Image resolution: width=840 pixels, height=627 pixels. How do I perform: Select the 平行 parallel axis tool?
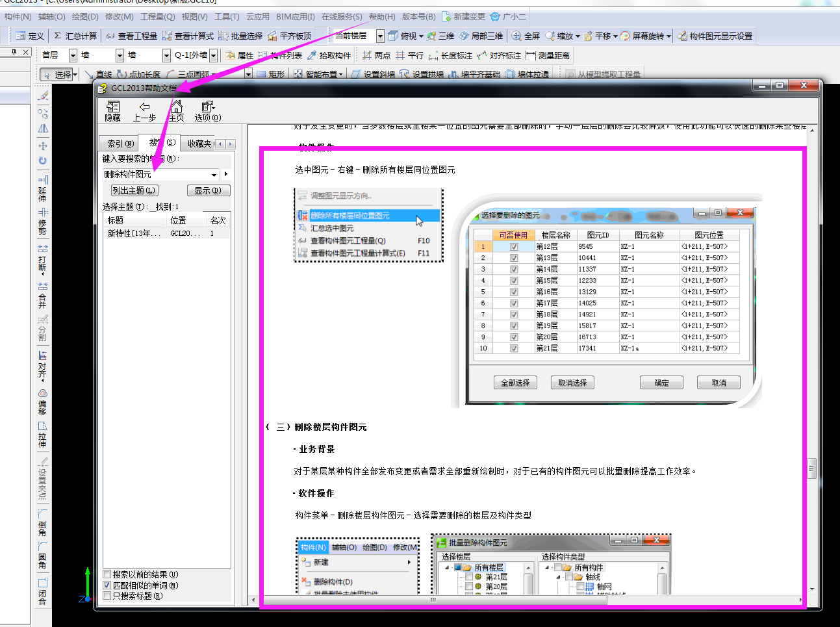pyautogui.click(x=409, y=55)
